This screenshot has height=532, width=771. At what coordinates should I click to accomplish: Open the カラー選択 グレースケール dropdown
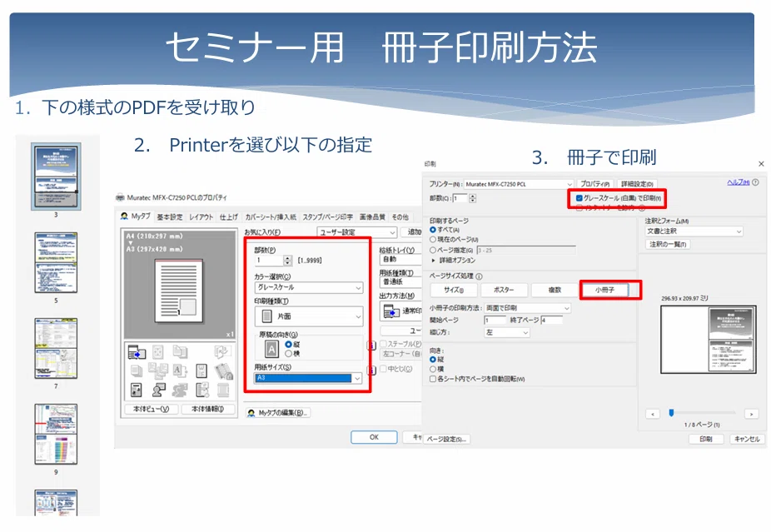click(309, 287)
